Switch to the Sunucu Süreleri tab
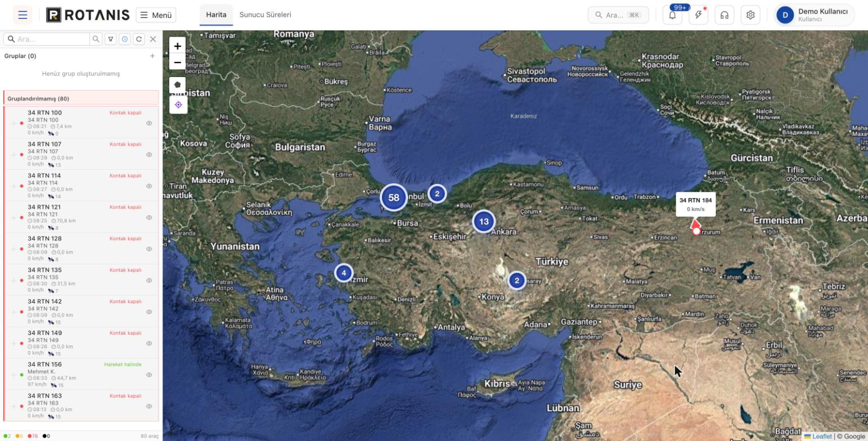 [266, 15]
